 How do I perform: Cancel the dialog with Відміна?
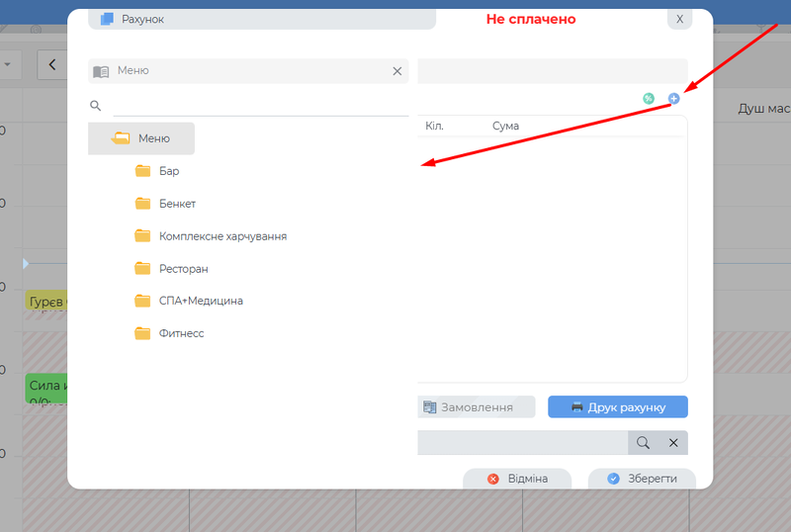pyautogui.click(x=517, y=479)
